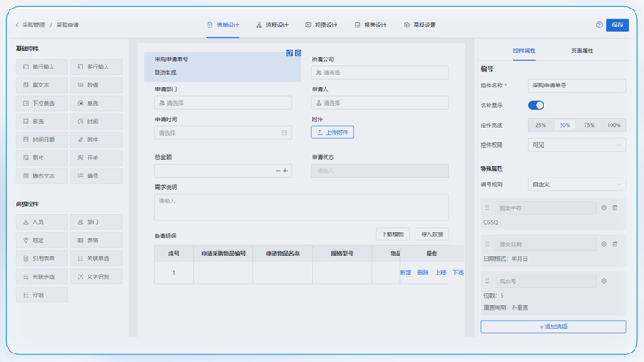Set control width to 75%
644x362 pixels.
pos(589,125)
